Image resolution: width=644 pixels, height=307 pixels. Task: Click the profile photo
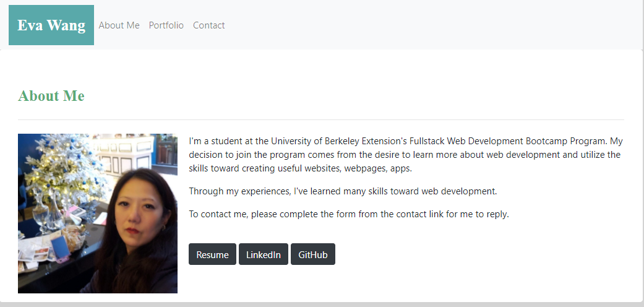pyautogui.click(x=98, y=214)
